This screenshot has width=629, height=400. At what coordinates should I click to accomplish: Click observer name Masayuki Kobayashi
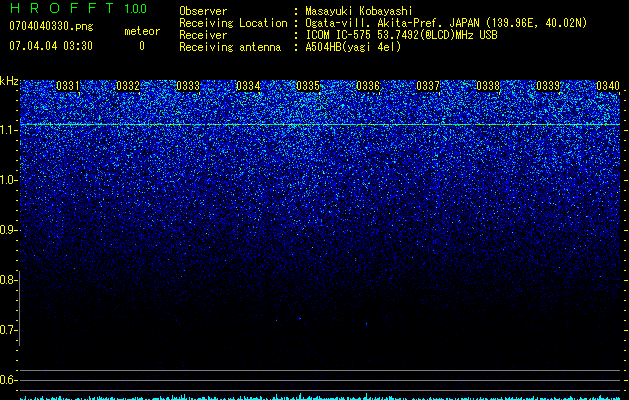click(359, 11)
